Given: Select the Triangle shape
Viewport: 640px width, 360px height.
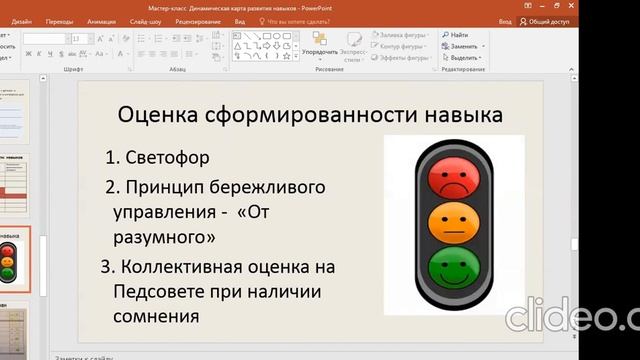Looking at the screenshot, I should pyautogui.click(x=237, y=46).
